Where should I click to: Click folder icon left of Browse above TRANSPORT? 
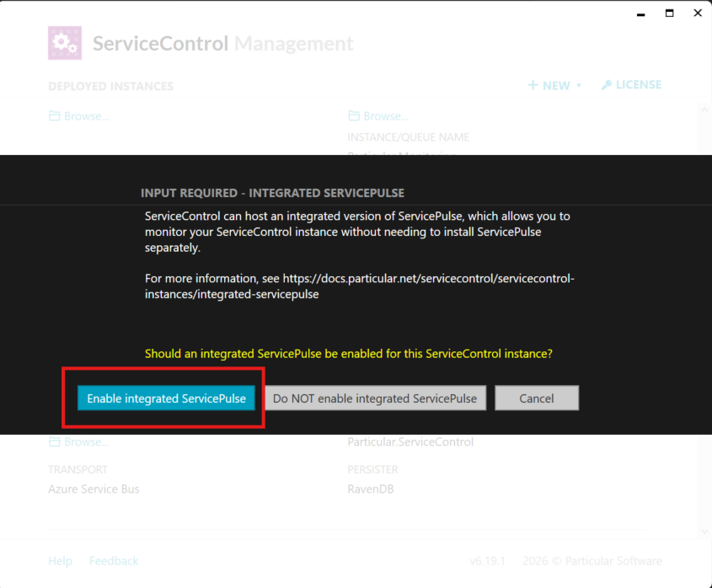[55, 441]
